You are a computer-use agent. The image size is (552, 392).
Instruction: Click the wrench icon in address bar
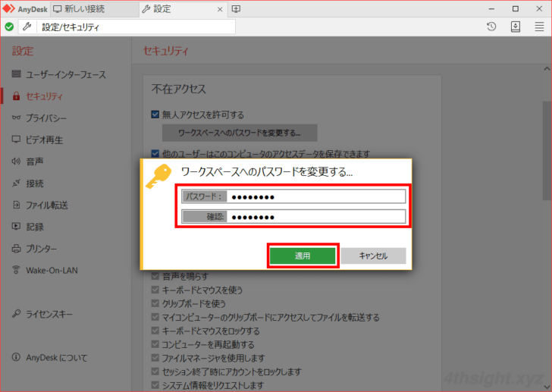pyautogui.click(x=27, y=27)
